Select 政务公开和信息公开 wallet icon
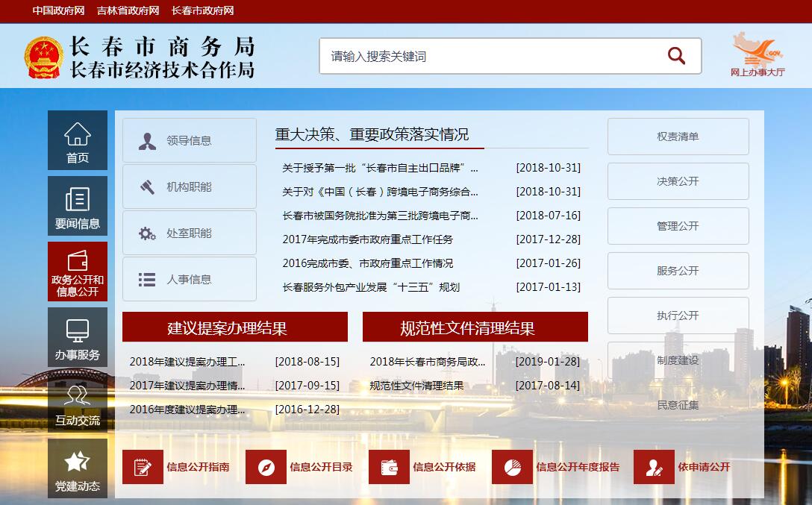 coord(78,261)
